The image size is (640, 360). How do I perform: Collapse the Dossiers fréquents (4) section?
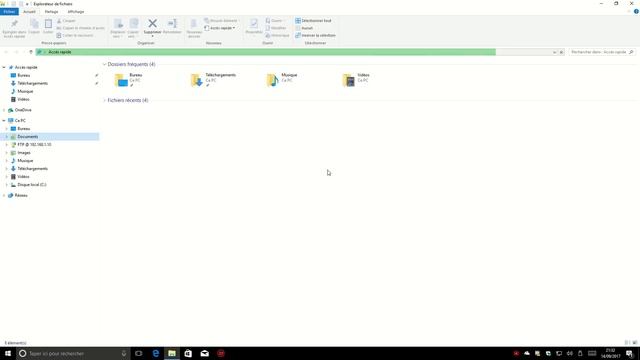[x=104, y=64]
